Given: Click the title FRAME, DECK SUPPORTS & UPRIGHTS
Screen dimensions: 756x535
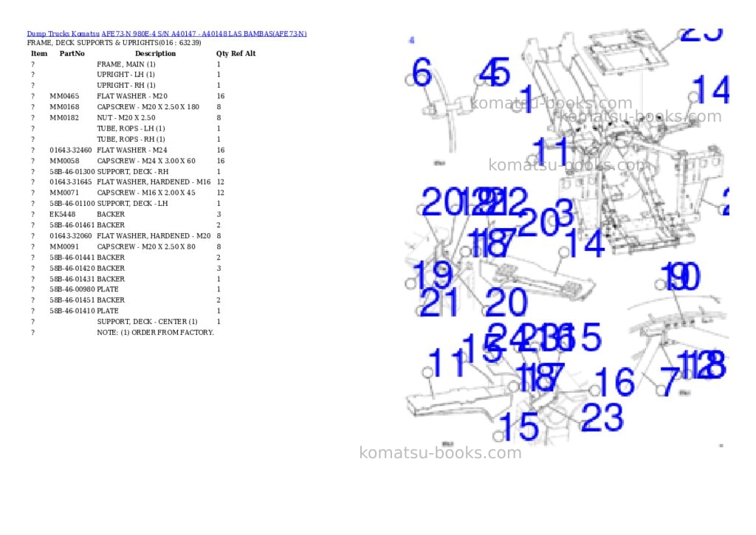Looking at the screenshot, I should pos(114,43).
